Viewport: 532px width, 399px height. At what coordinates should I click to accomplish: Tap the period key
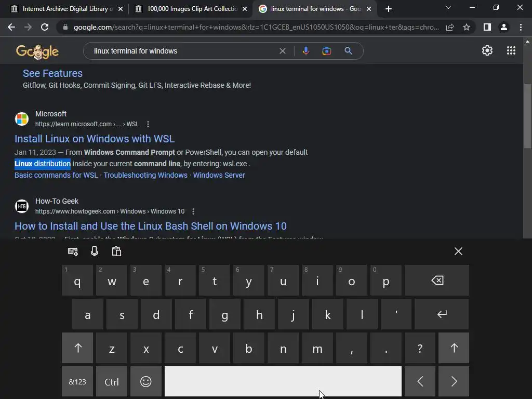pyautogui.click(x=386, y=348)
